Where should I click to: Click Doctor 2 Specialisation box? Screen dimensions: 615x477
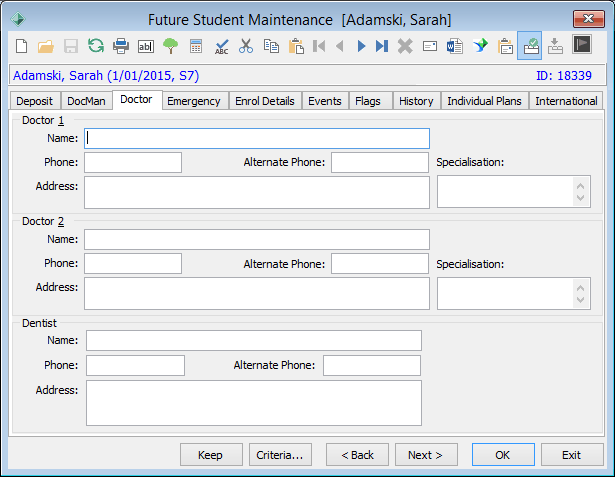pos(514,293)
